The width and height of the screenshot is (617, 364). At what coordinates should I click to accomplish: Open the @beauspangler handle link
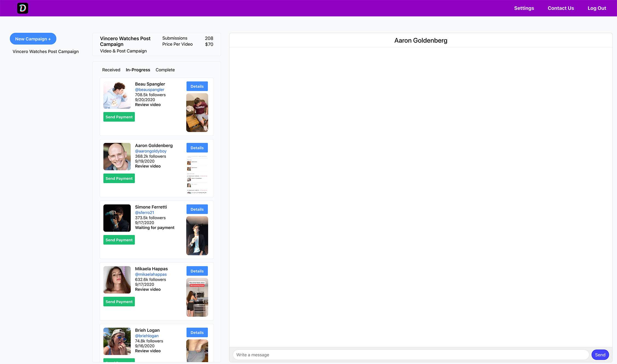click(x=150, y=90)
